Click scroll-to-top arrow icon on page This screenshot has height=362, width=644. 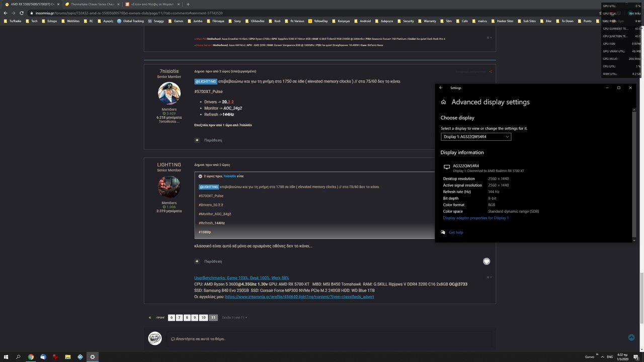631,337
